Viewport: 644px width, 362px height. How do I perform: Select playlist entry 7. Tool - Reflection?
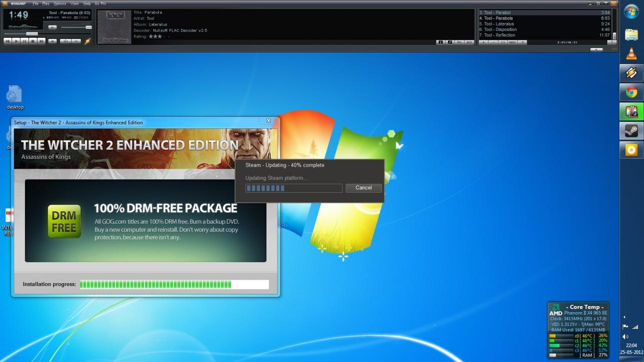[544, 35]
